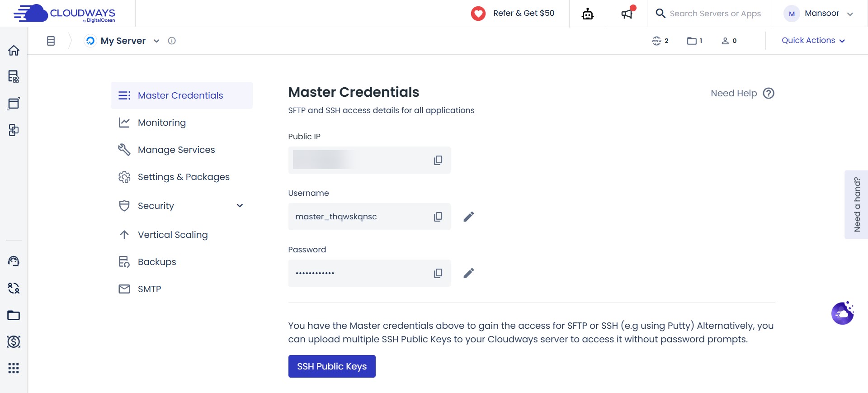Click the billing dollar icon in sidebar
The width and height of the screenshot is (868, 393).
tap(14, 342)
